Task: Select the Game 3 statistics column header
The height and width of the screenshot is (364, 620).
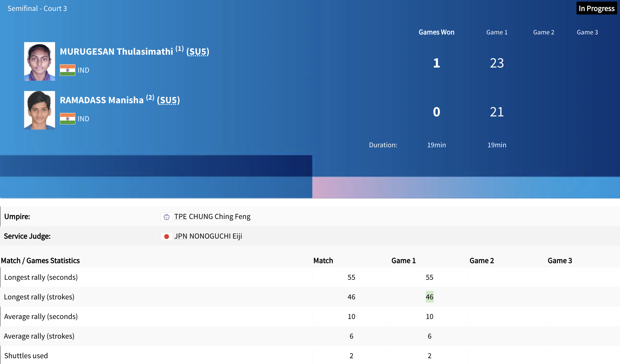Action: pos(559,261)
